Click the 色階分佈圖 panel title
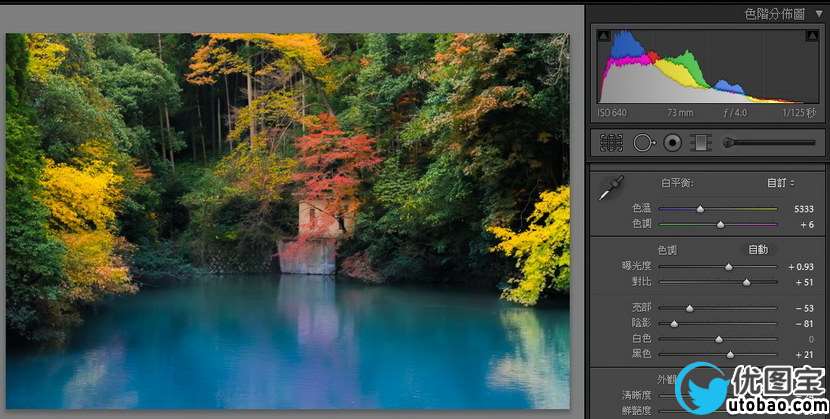This screenshot has width=830, height=419. tap(774, 14)
